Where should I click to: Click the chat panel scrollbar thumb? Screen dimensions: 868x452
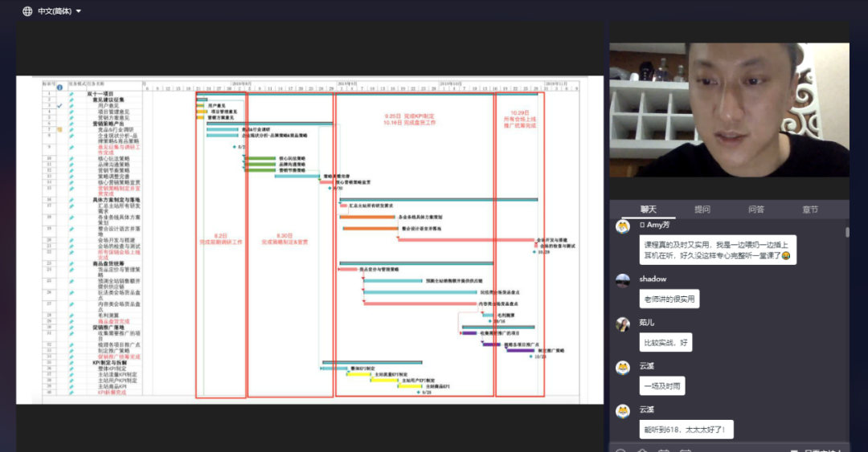tap(847, 232)
